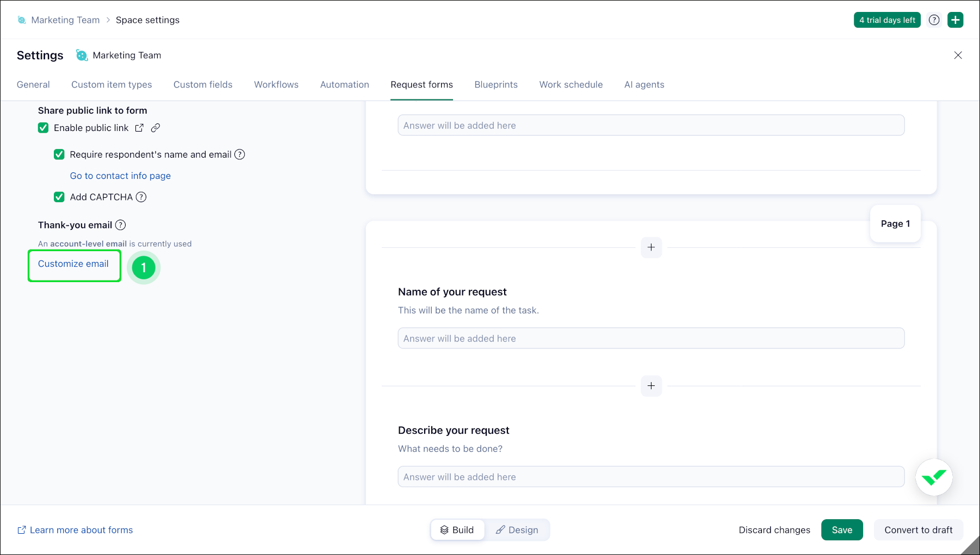Click the 4 trial days left badge
This screenshot has height=555, width=980.
[x=887, y=20]
